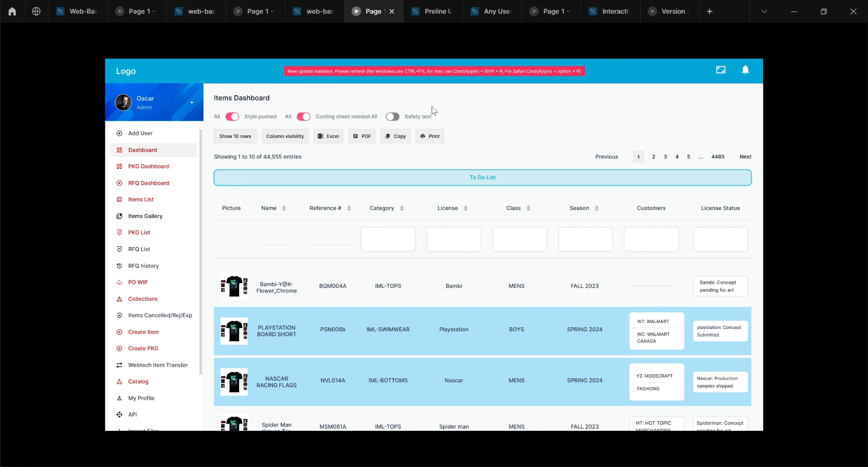
Task: Disable the Costing sheet needed toggle
Action: 304,117
